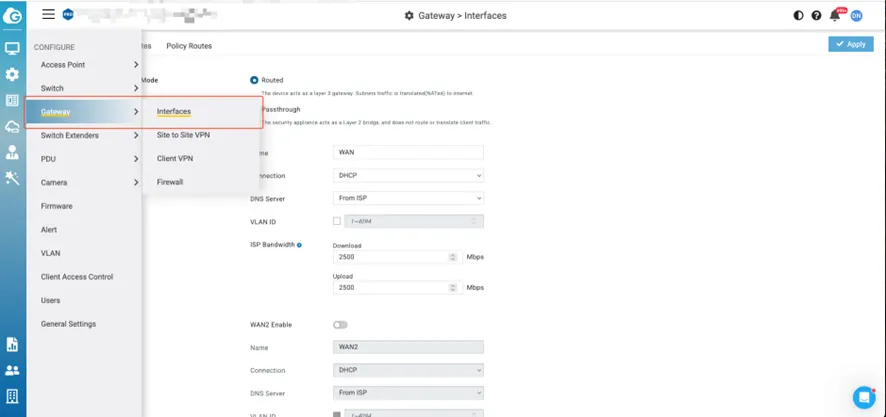This screenshot has height=417, width=886.
Task: Toggle the WAN2 Enable switch
Action: [340, 325]
